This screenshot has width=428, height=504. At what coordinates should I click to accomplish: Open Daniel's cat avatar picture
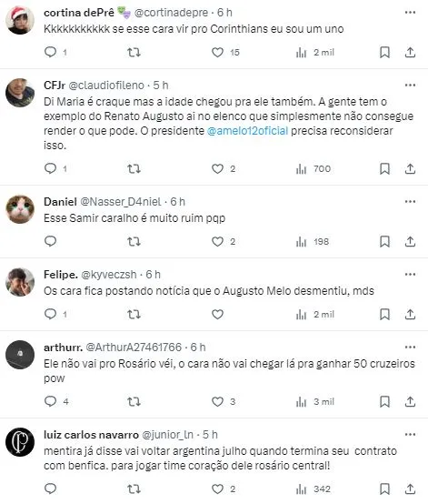coord(20,209)
